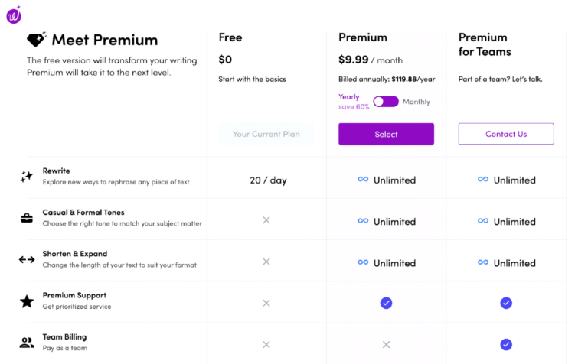Click the Premium for Teams plan heading
The width and height of the screenshot is (588, 364).
485,44
